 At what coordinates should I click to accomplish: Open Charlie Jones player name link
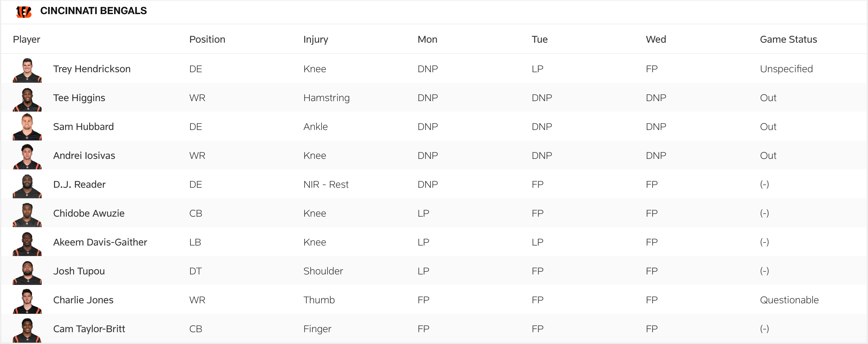[83, 300]
